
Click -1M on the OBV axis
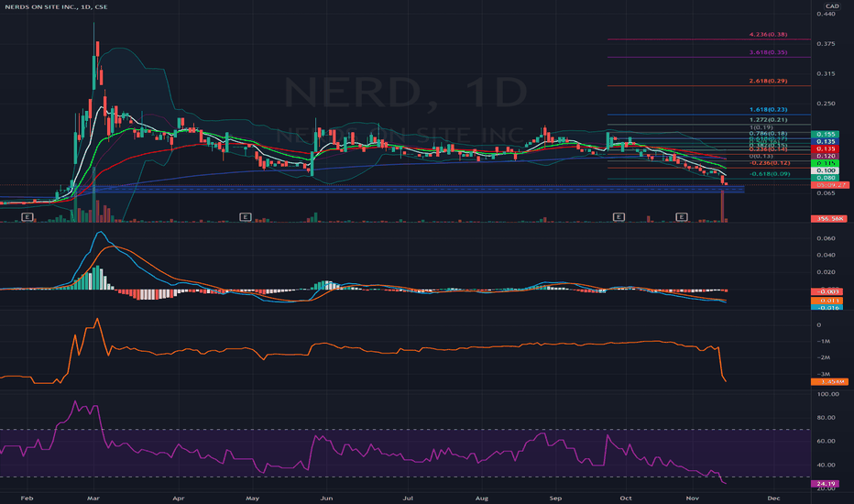pyautogui.click(x=823, y=341)
